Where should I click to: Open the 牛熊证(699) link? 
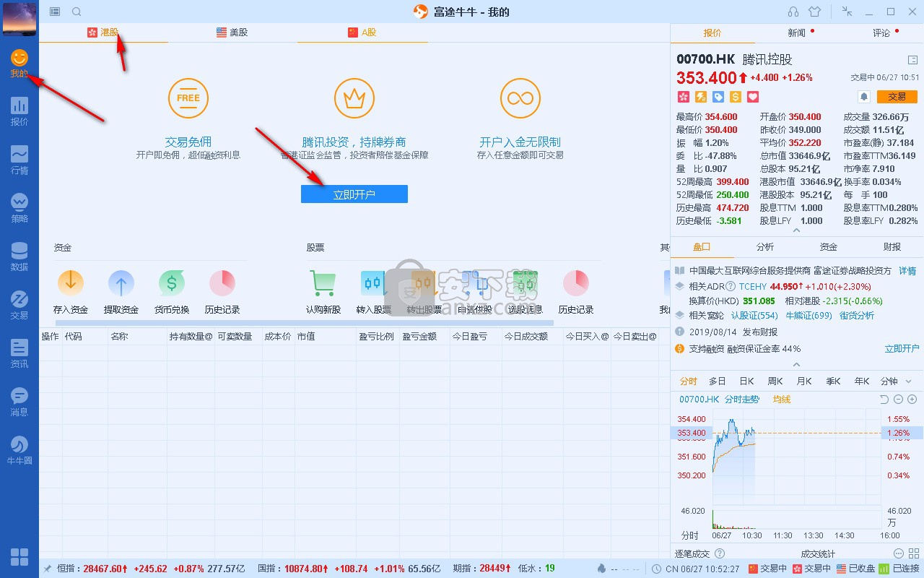pyautogui.click(x=808, y=316)
